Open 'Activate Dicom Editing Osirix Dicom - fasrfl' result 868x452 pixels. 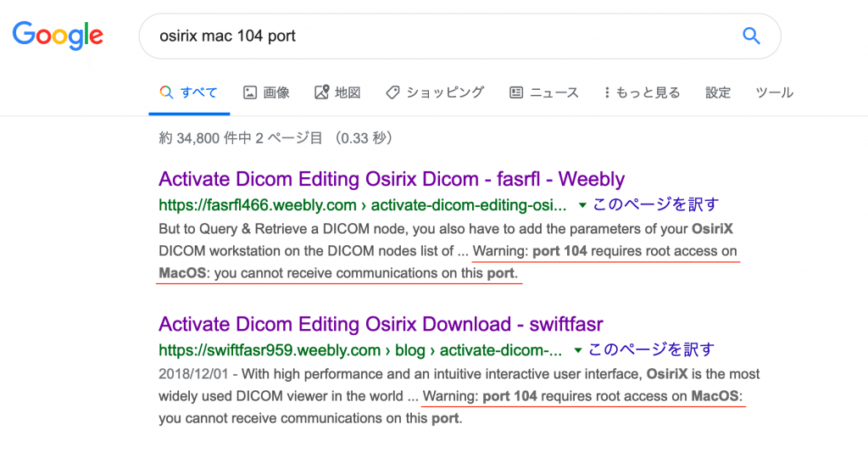coord(392,180)
